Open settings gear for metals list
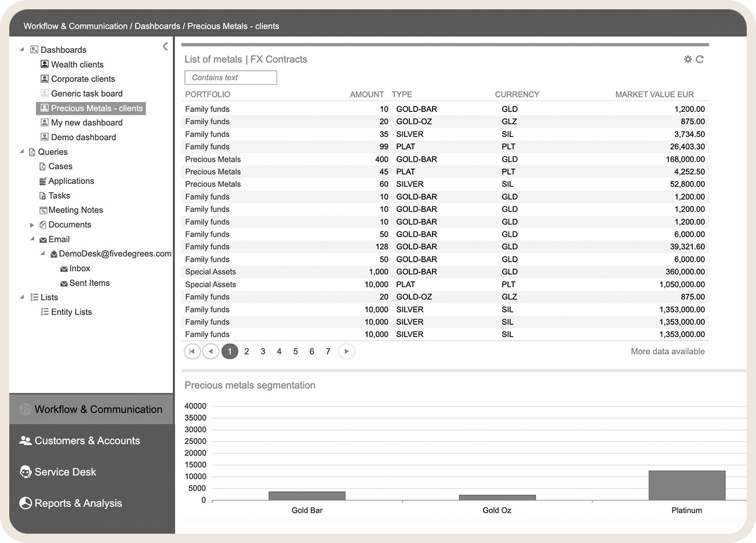 coord(688,59)
